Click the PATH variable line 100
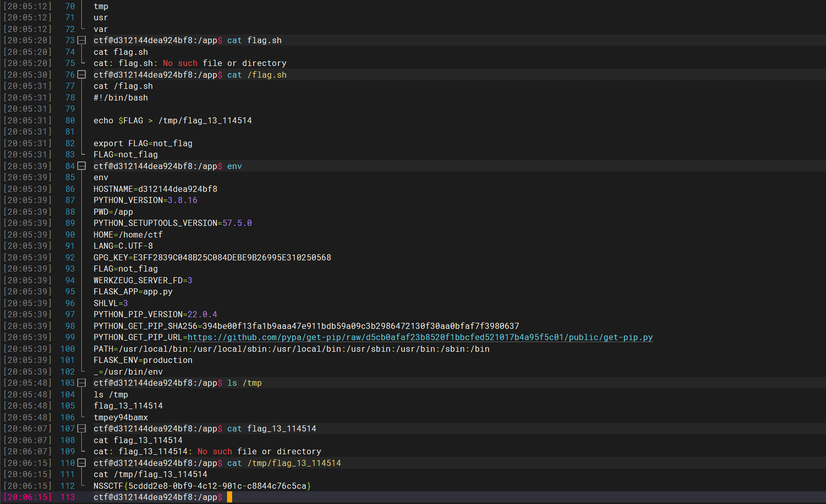This screenshot has height=504, width=826. pos(292,349)
